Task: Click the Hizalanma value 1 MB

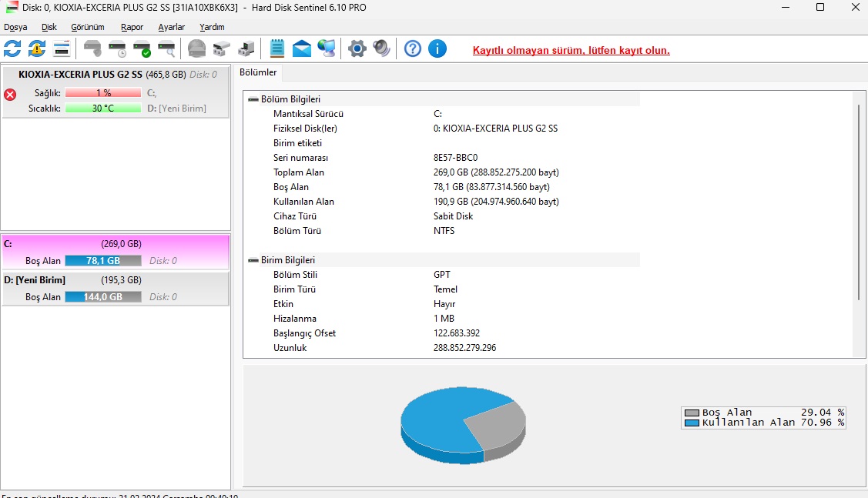Action: (444, 319)
